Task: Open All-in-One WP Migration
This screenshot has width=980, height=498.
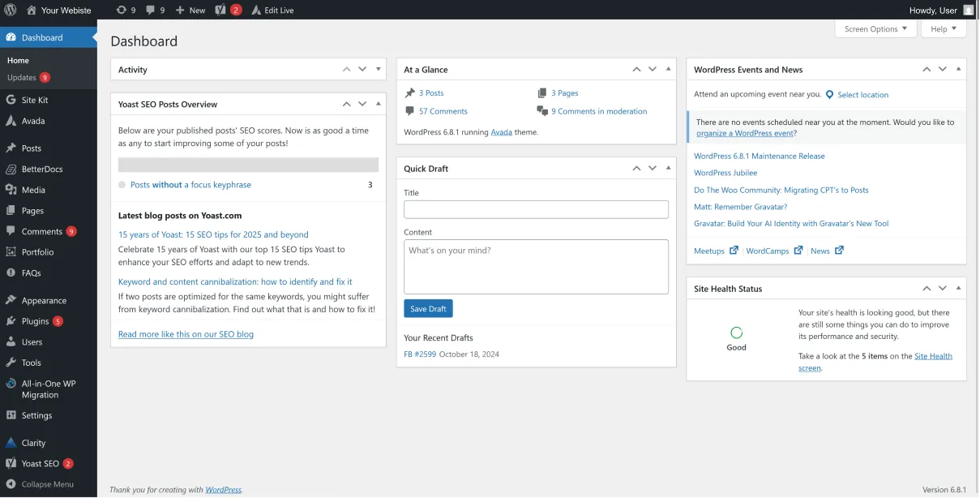Action: coord(49,389)
